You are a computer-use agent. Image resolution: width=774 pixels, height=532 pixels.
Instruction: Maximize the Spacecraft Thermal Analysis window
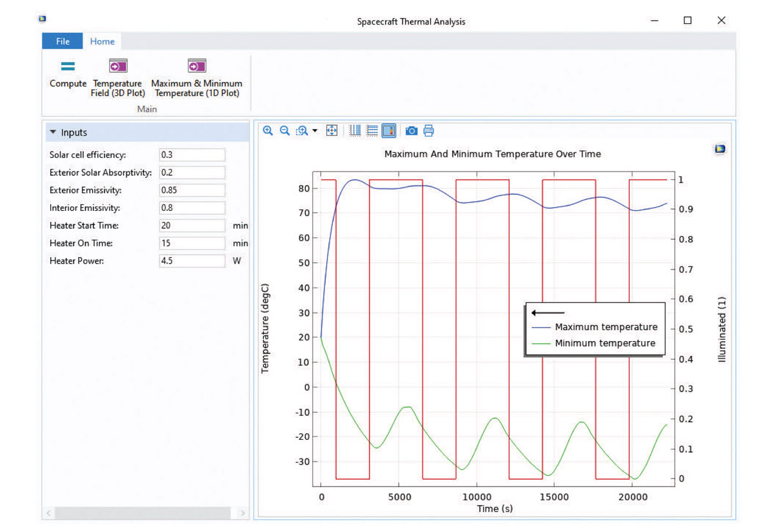(688, 21)
